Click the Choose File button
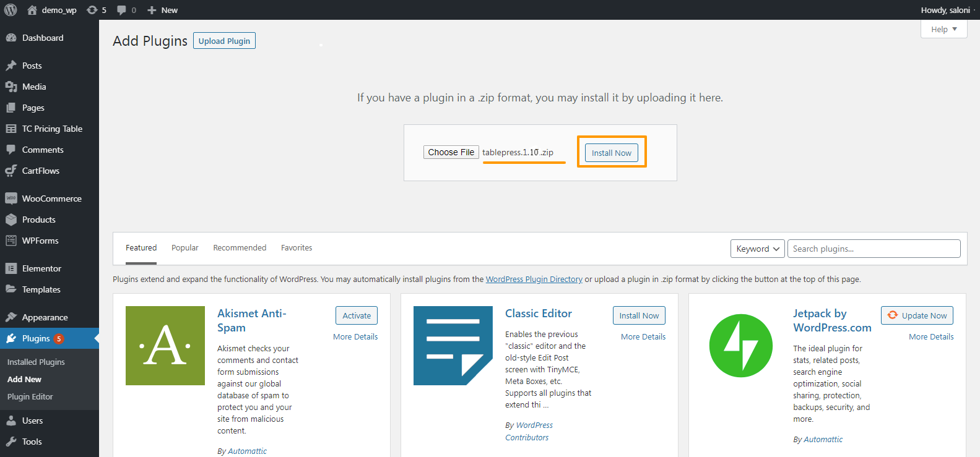 [451, 152]
